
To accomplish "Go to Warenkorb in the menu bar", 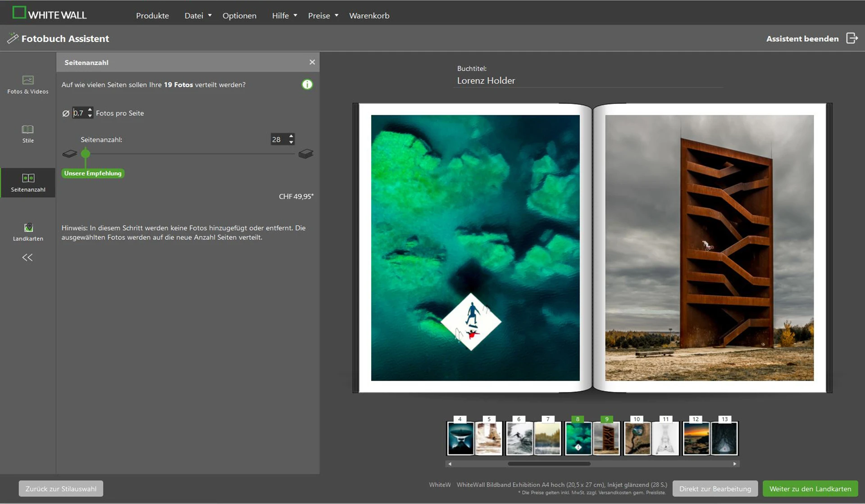I will (x=369, y=16).
